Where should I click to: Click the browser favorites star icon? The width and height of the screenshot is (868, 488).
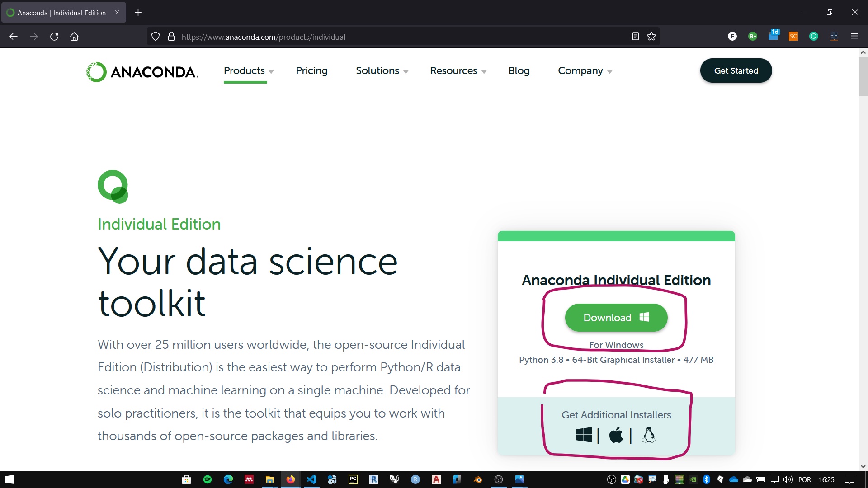coord(651,36)
